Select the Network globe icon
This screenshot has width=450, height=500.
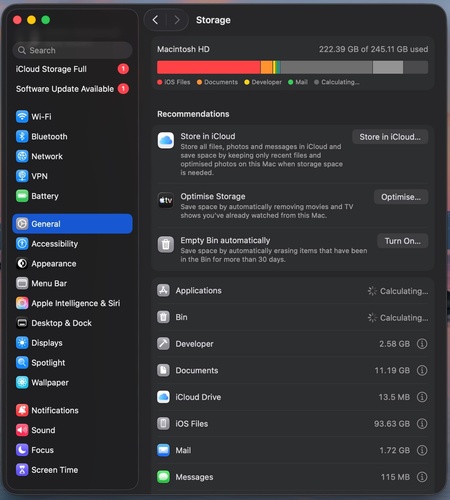click(22, 156)
